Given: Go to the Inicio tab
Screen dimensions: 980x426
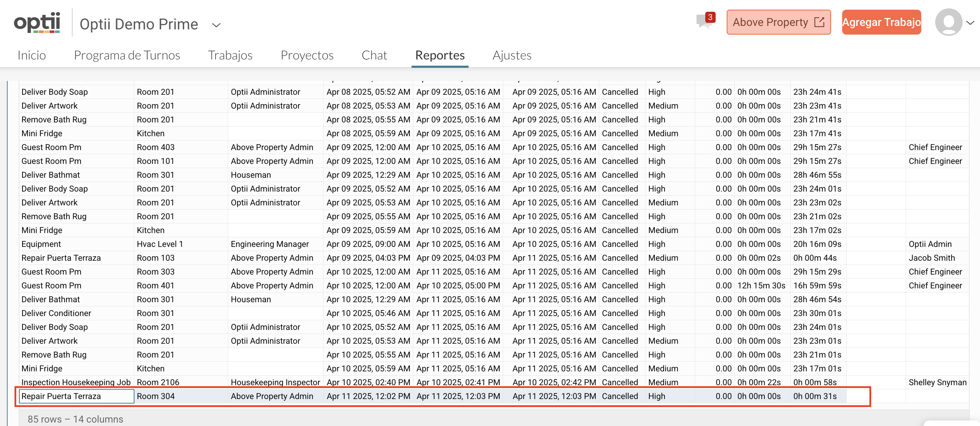Looking at the screenshot, I should pyautogui.click(x=31, y=55).
